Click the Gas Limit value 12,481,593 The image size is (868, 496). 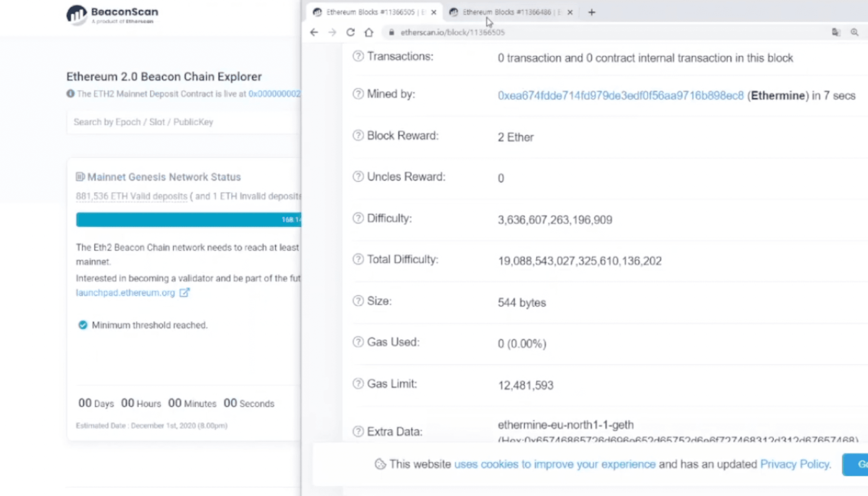[x=526, y=385]
